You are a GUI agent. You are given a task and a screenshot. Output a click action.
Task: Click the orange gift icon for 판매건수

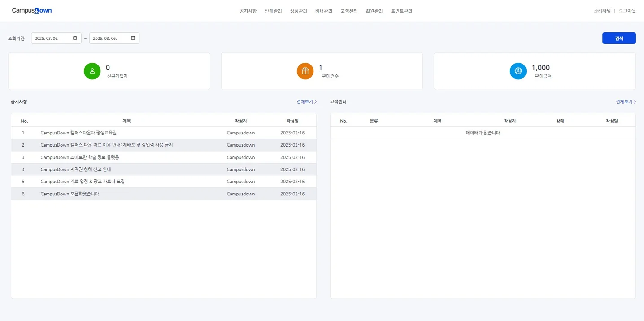pyautogui.click(x=305, y=71)
